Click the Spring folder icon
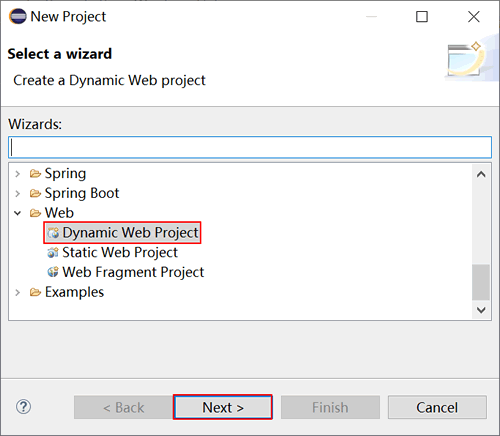The image size is (500, 436). click(x=35, y=174)
